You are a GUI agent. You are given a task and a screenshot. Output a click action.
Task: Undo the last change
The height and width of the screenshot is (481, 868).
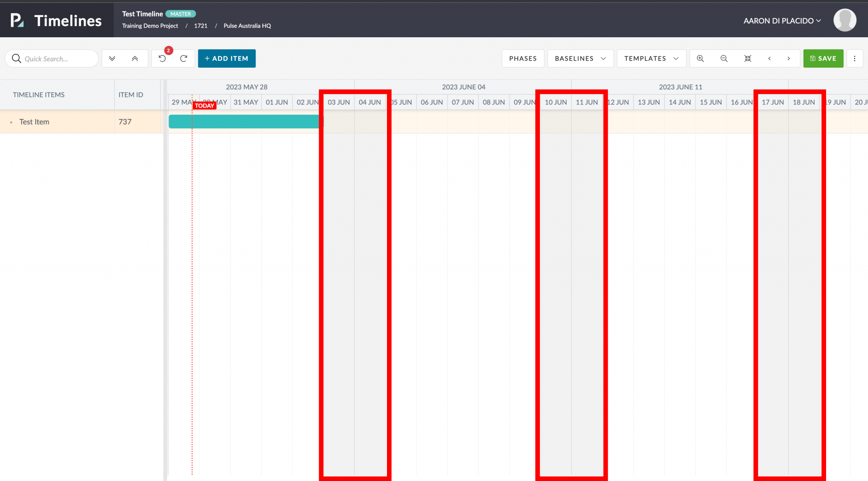(x=162, y=58)
